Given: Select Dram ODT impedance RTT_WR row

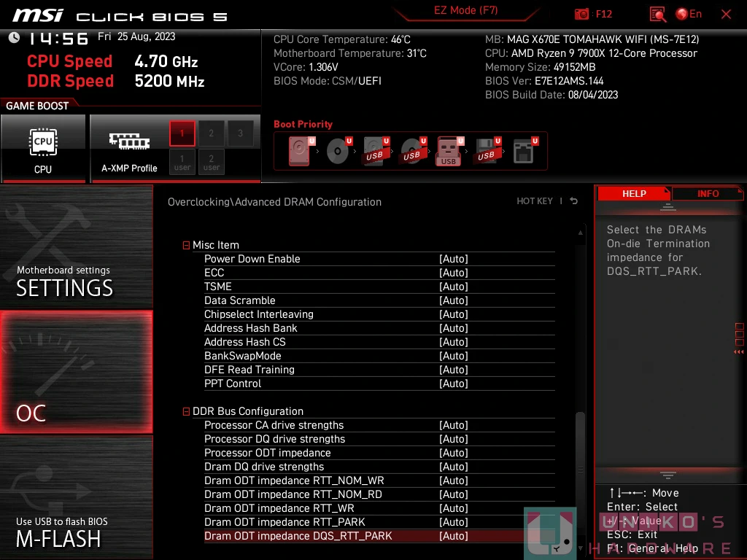Looking at the screenshot, I should click(x=379, y=508).
